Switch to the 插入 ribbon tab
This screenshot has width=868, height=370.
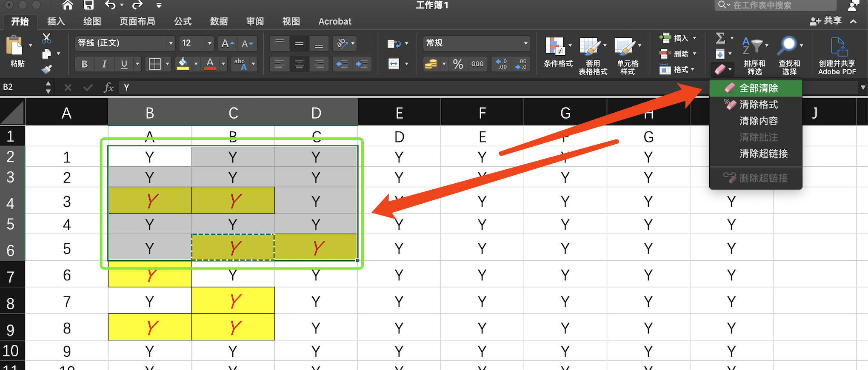pos(56,21)
